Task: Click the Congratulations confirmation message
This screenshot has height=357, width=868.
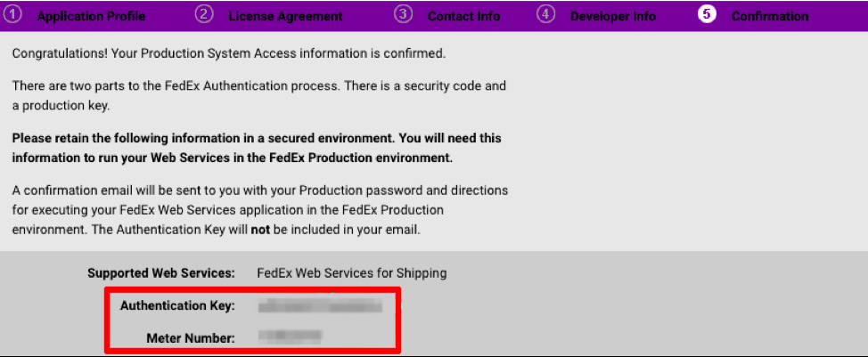Action: tap(228, 53)
